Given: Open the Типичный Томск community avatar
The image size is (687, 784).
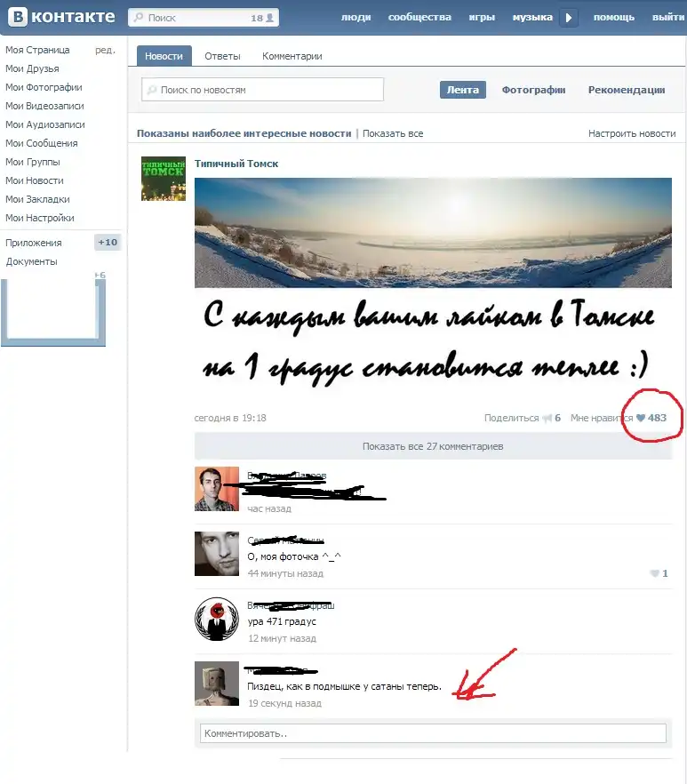Looking at the screenshot, I should point(164,179).
